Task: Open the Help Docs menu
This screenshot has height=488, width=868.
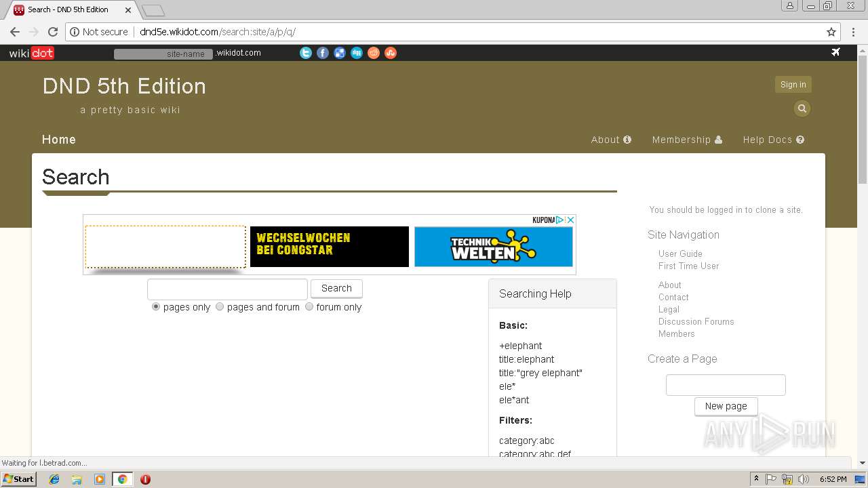Action: pos(774,140)
